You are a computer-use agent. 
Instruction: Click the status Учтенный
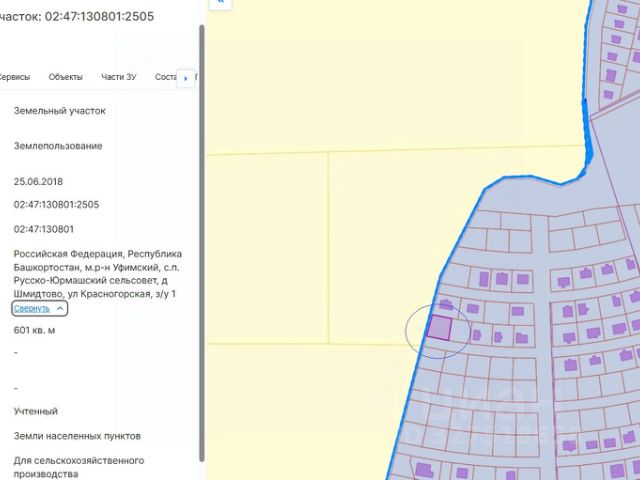(36, 411)
